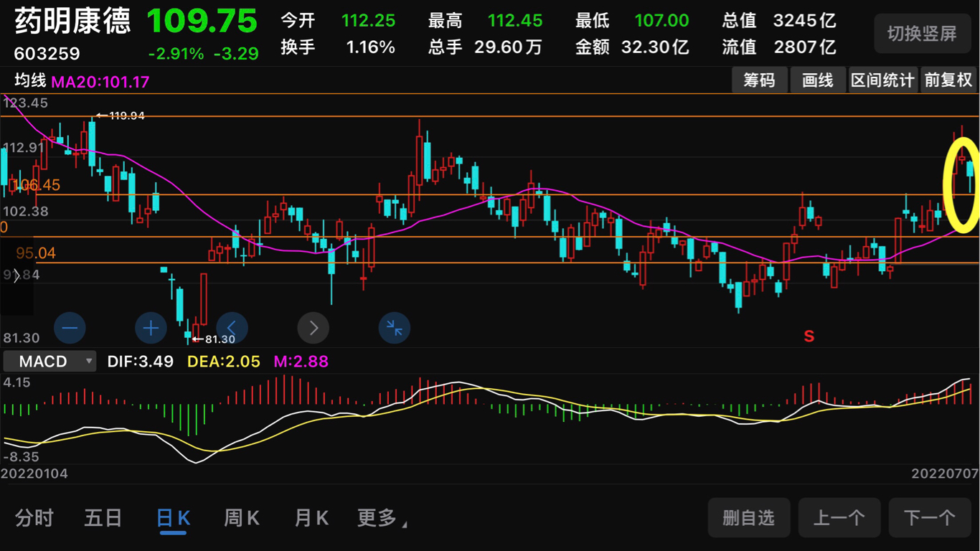This screenshot has height=551, width=980.
Task: Expand the 更多 period options
Action: click(382, 518)
